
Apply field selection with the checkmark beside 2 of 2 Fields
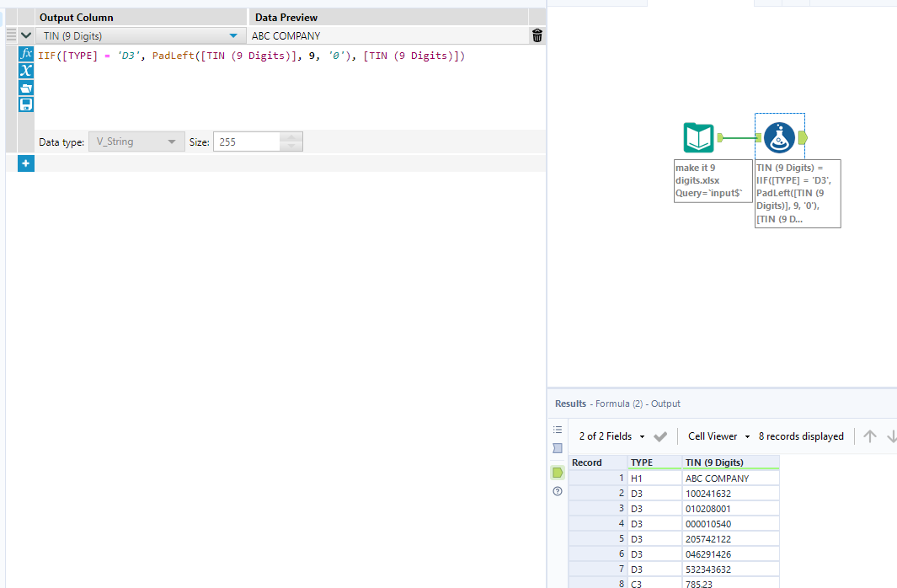(x=660, y=436)
